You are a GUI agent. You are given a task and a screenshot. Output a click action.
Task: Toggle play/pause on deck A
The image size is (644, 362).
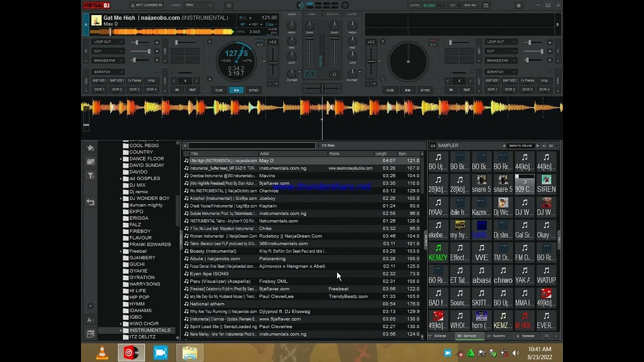click(x=236, y=90)
